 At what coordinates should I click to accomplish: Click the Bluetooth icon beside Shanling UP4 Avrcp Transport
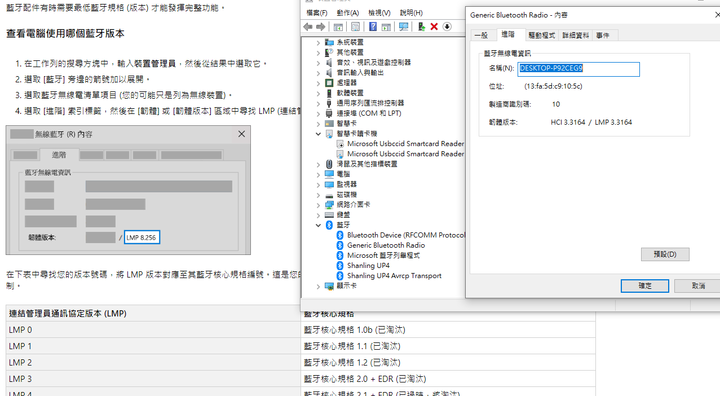pos(340,276)
